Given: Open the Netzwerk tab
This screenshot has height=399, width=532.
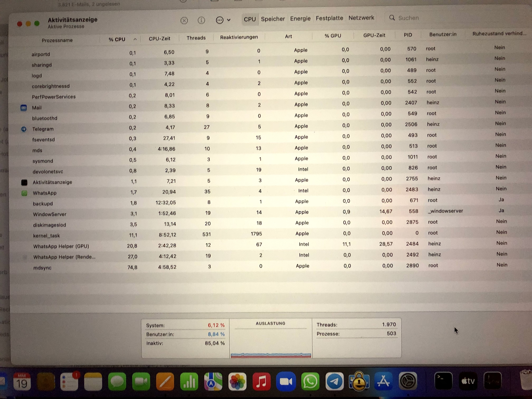Looking at the screenshot, I should coord(361,18).
